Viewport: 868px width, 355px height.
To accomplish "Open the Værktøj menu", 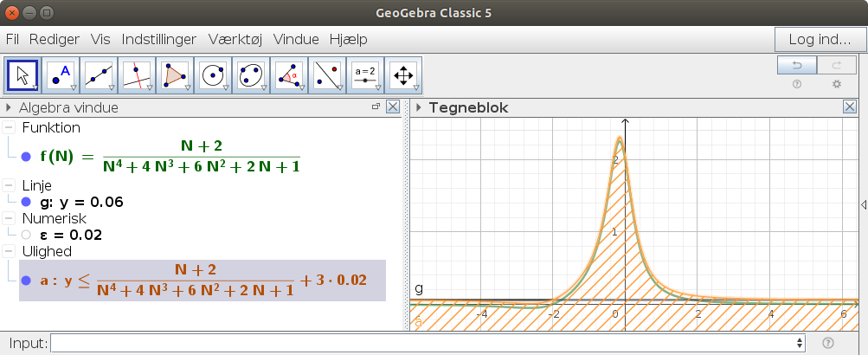I will [235, 39].
